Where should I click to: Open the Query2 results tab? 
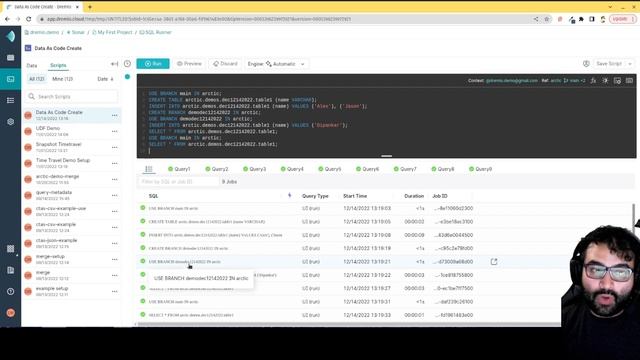coord(217,169)
